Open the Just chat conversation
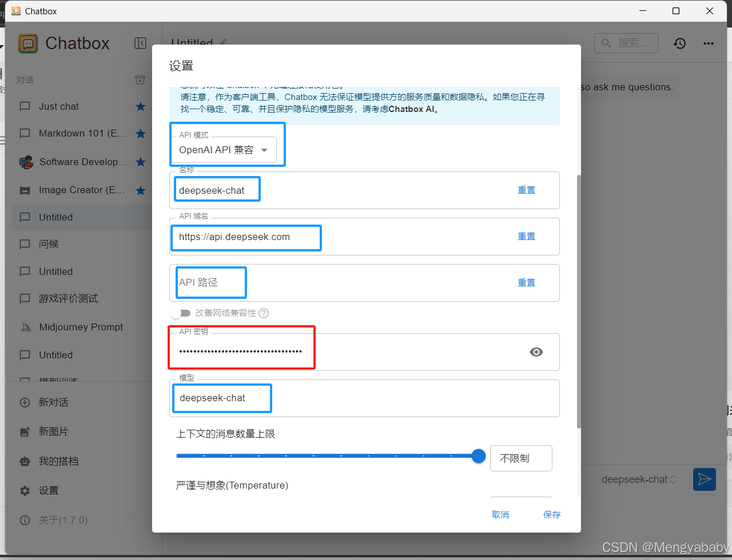Image resolution: width=732 pixels, height=560 pixels. tap(83, 106)
